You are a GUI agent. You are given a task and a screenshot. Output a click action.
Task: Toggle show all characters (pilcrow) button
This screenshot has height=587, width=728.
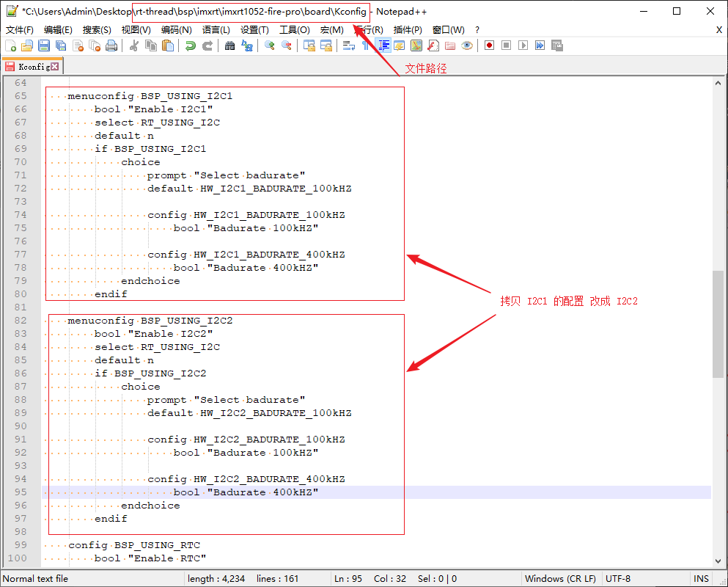pos(366,45)
